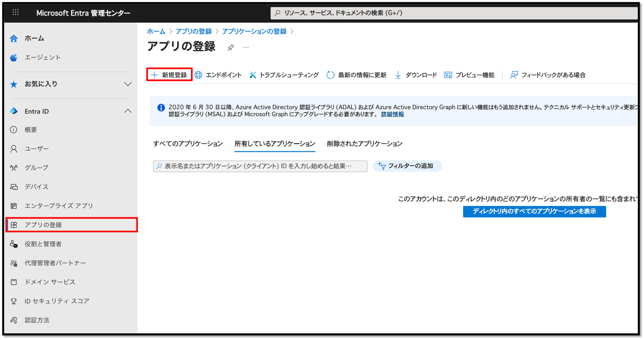
Task: Show all applications in the directory
Action: [x=534, y=211]
